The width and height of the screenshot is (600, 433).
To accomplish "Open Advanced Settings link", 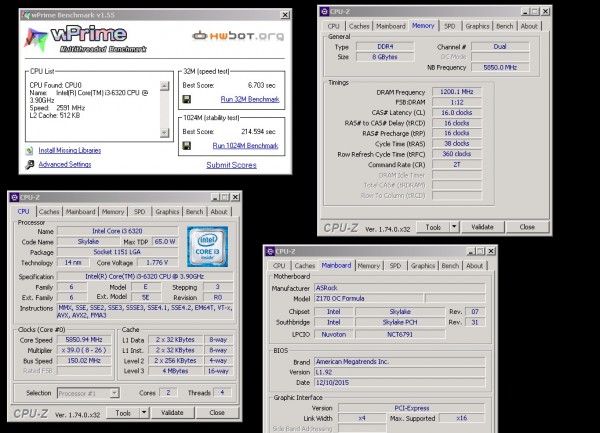I will pos(65,164).
